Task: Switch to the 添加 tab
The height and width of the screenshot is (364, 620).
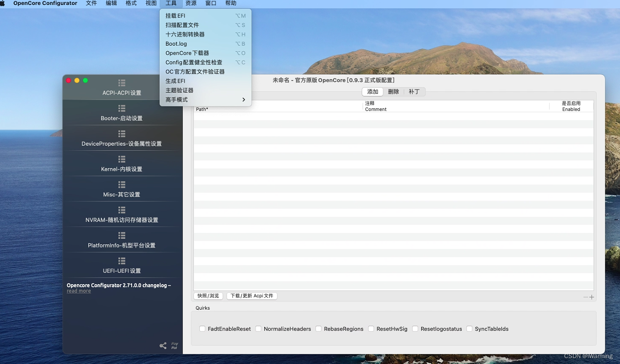Action: (373, 92)
